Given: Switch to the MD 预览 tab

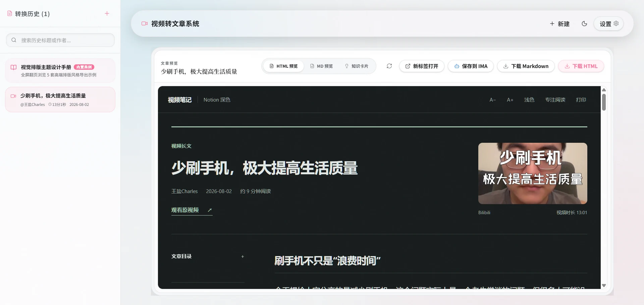Looking at the screenshot, I should (x=321, y=66).
